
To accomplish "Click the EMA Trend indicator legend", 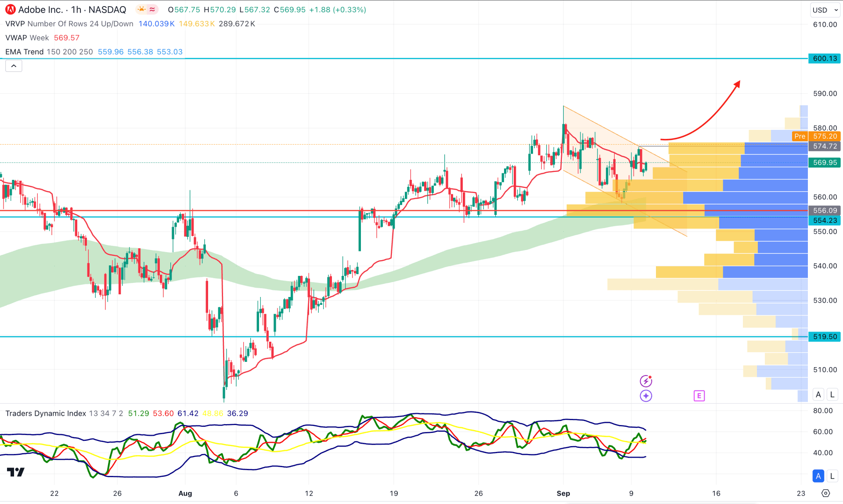I will (x=49, y=52).
